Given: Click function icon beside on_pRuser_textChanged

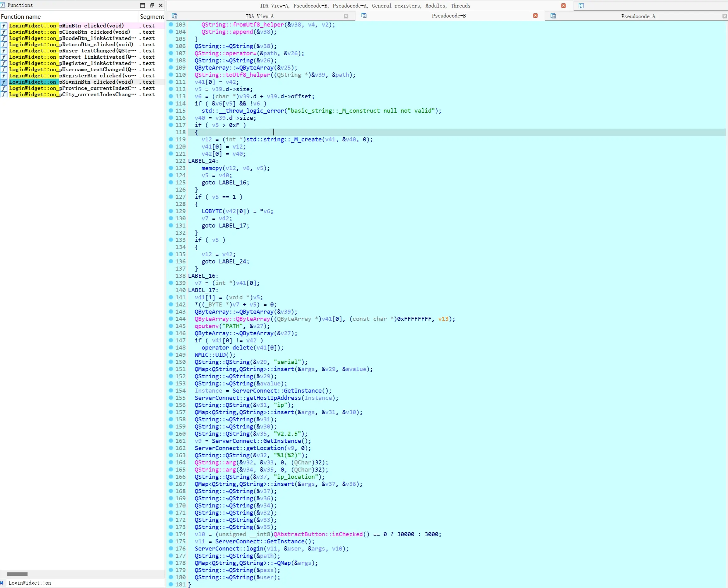Looking at the screenshot, I should (4, 51).
